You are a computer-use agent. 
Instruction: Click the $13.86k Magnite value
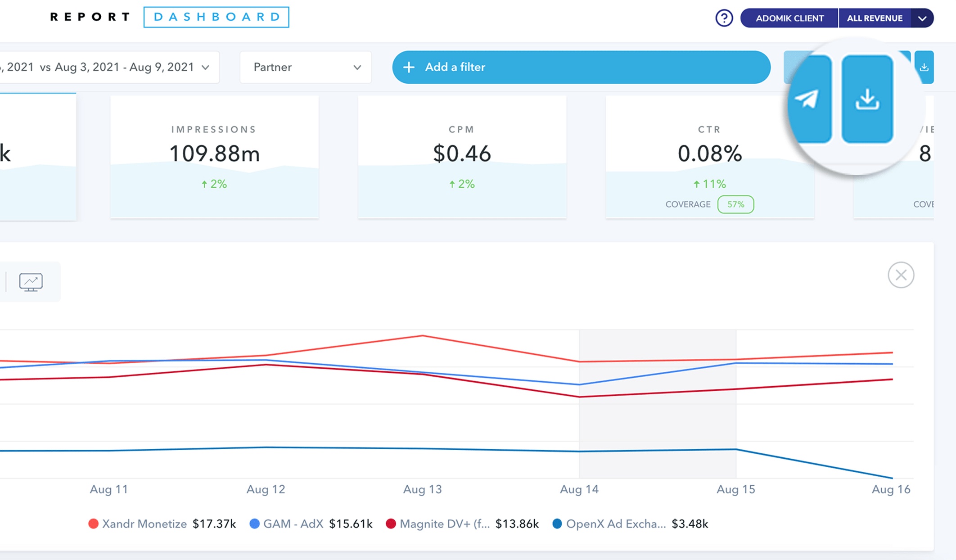coord(517,524)
